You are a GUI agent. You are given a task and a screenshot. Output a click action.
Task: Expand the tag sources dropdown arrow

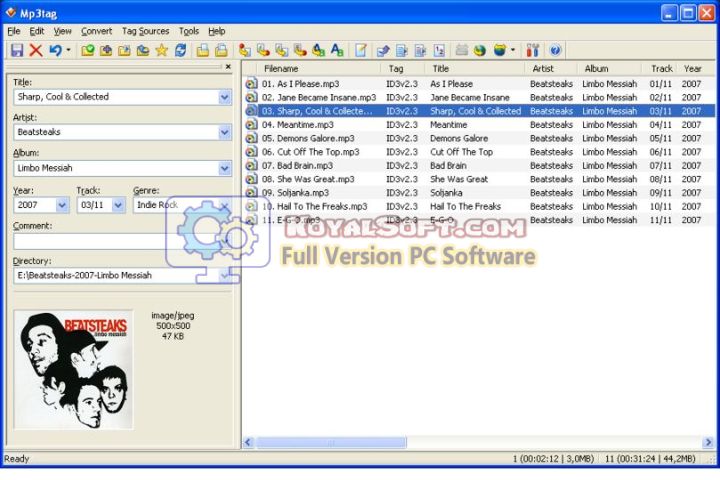coord(513,50)
